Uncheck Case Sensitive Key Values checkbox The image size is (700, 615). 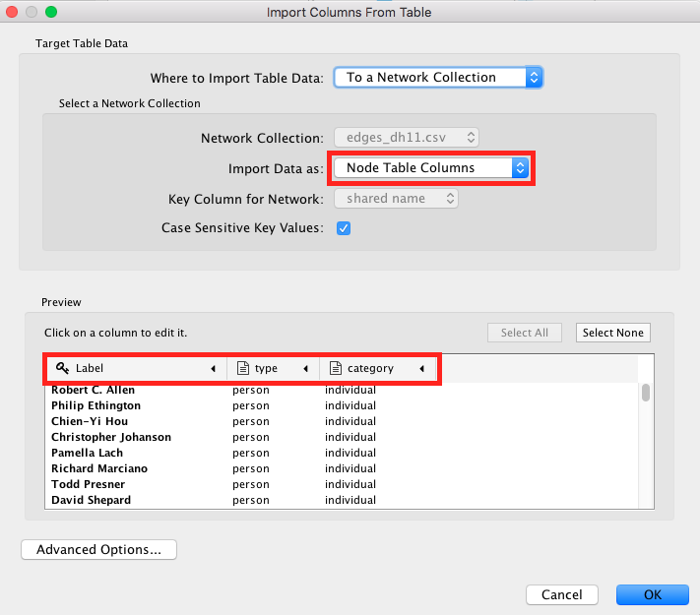344,228
